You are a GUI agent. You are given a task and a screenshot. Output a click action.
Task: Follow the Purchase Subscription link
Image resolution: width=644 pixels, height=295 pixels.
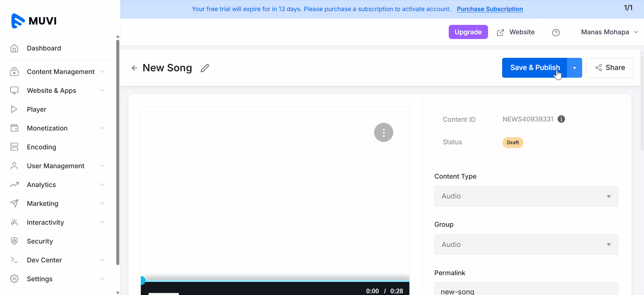pyautogui.click(x=490, y=9)
